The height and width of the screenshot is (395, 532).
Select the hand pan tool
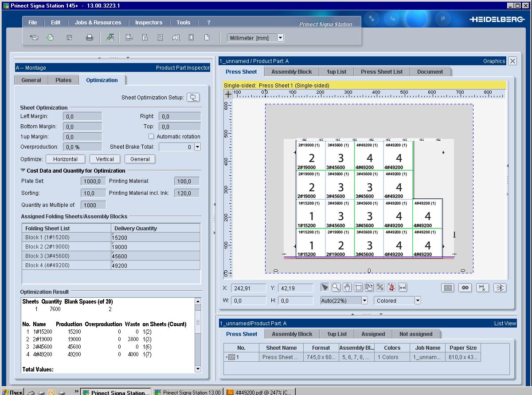(x=347, y=288)
